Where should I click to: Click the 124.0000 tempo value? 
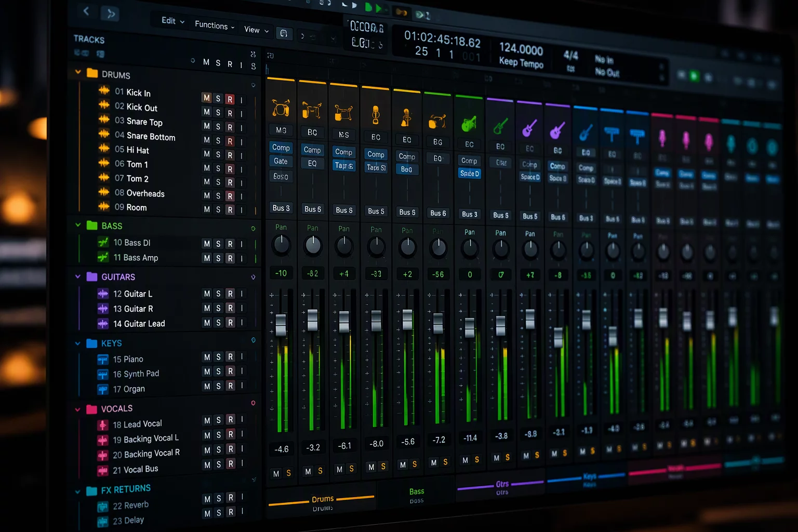click(521, 49)
